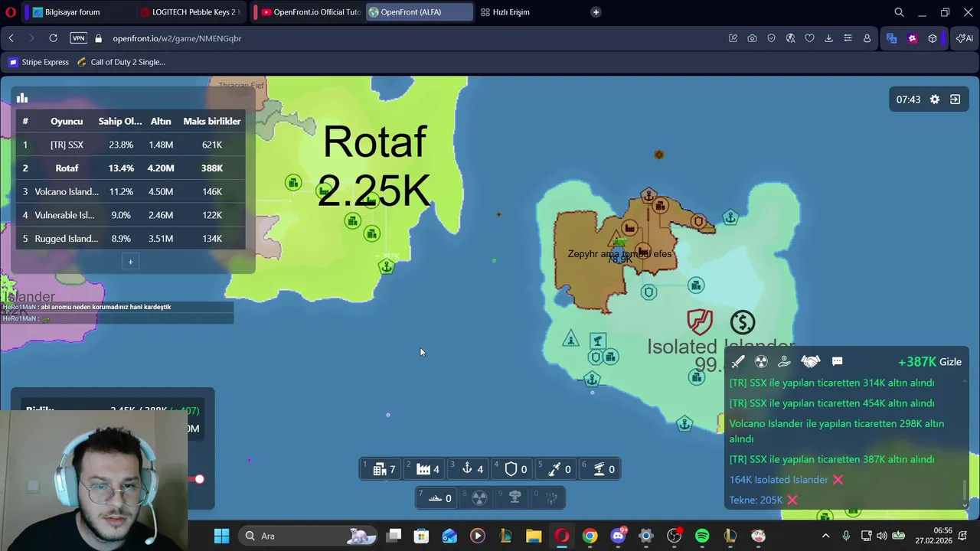
Task: Go back in the browser
Action: pos(11,38)
